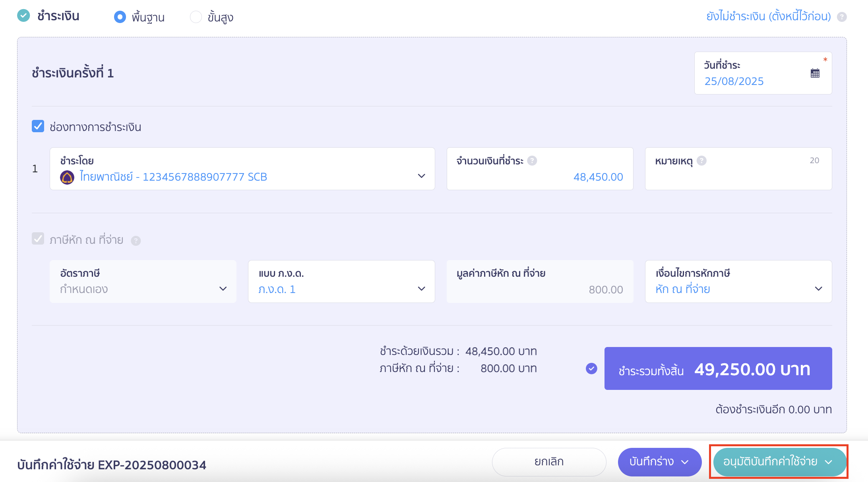
Task: Select the ขั้นสูง radio option
Action: point(196,17)
